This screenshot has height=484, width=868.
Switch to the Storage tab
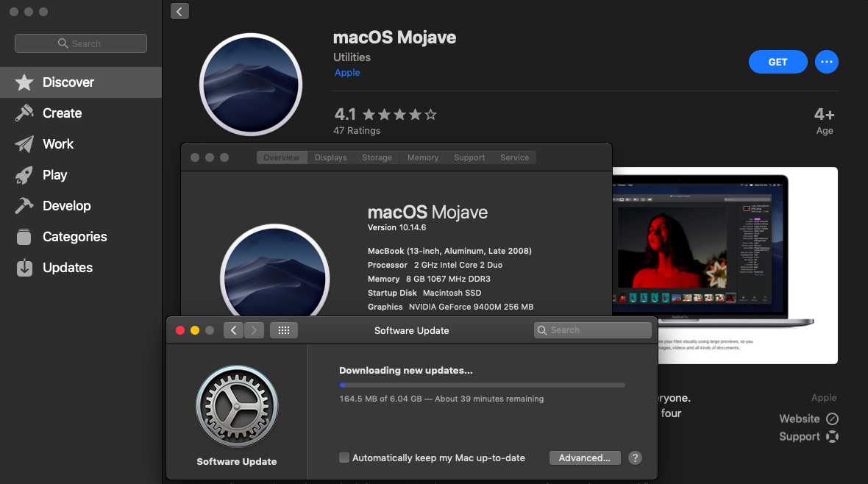(377, 157)
